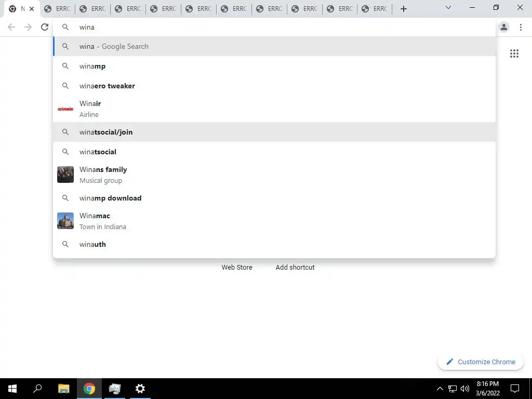The height and width of the screenshot is (399, 532).
Task: Switch to the second tab, first ERRC tab
Action: 57,9
